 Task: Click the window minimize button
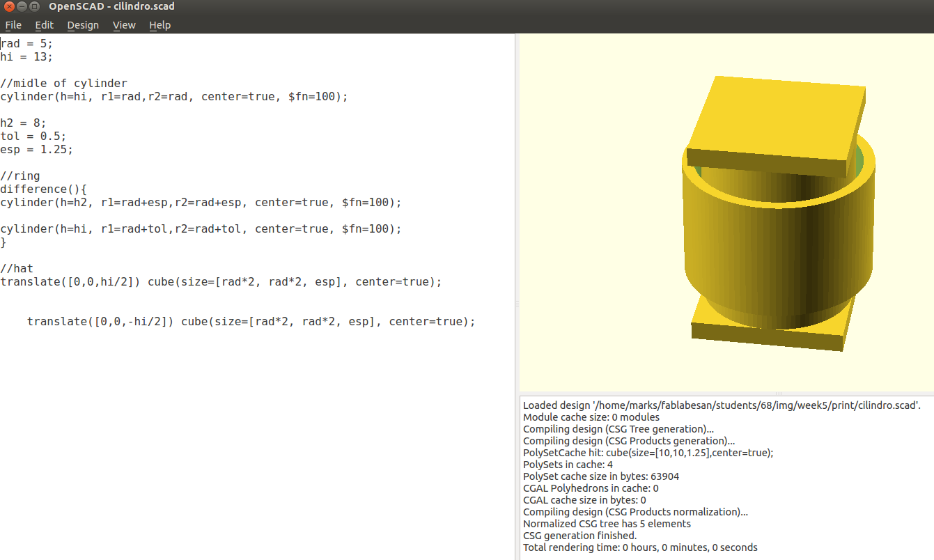pos(22,6)
